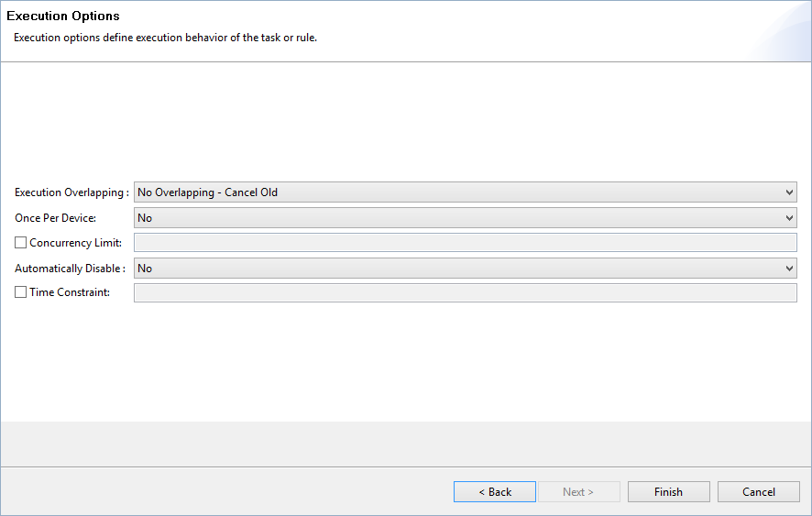Click the Finish button
Image resolution: width=812 pixels, height=516 pixels.
[x=668, y=491]
